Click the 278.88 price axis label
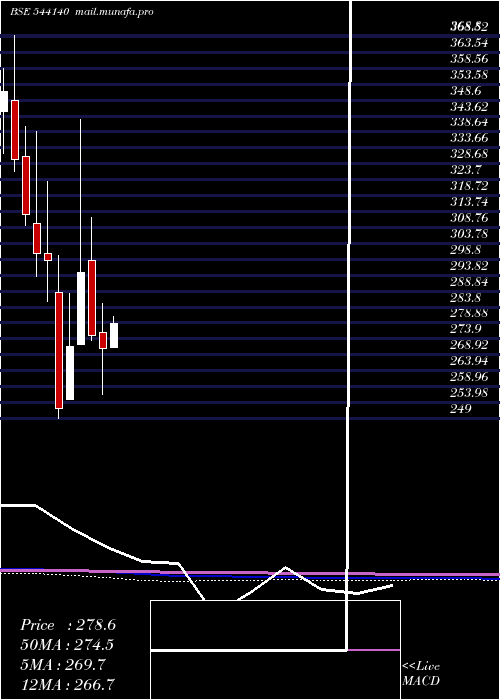Viewport: 500px width, 700px height. [469, 313]
